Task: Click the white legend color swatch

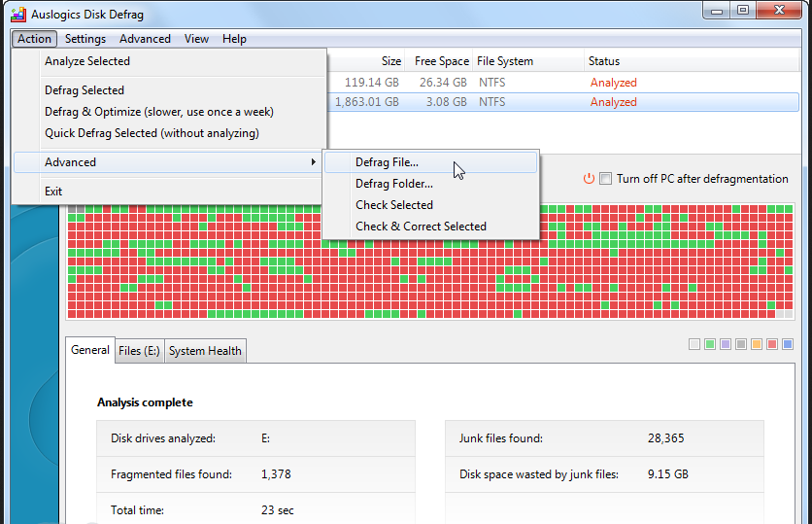Action: click(694, 344)
